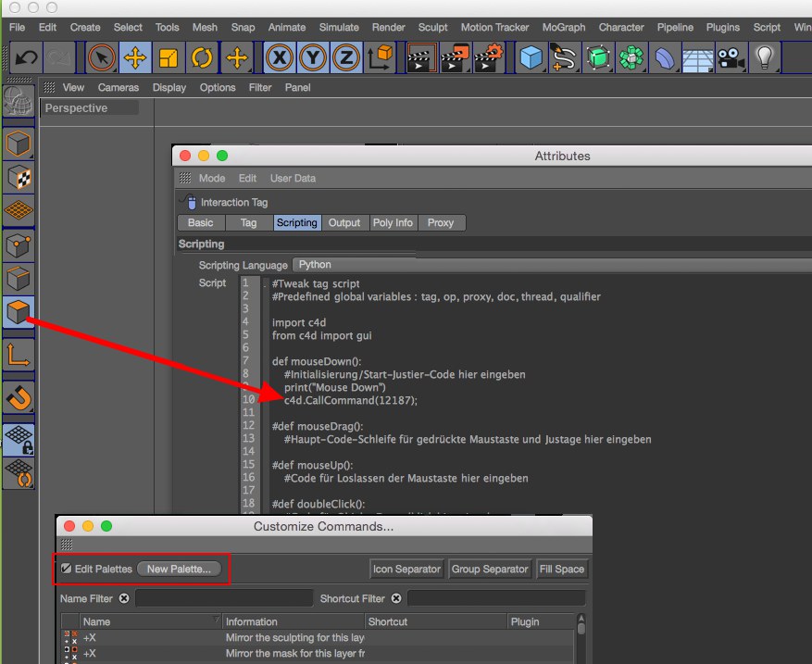812x664 pixels.
Task: Open viewport Cameras menu
Action: (x=119, y=88)
